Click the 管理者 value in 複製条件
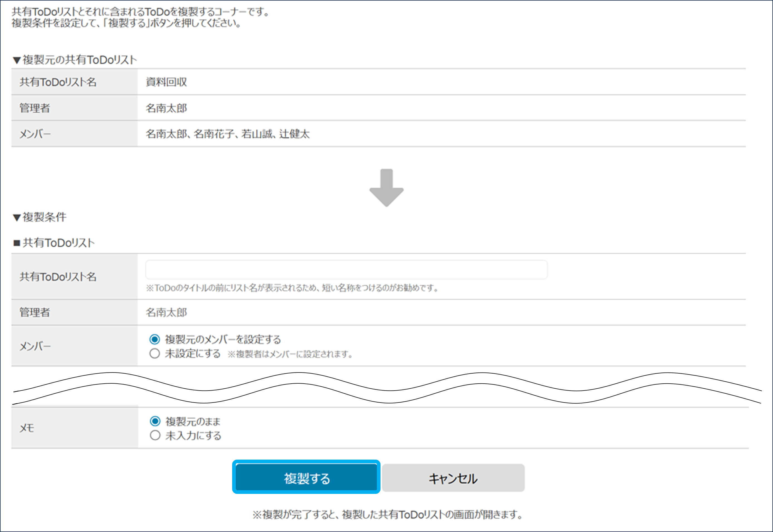 tap(166, 312)
